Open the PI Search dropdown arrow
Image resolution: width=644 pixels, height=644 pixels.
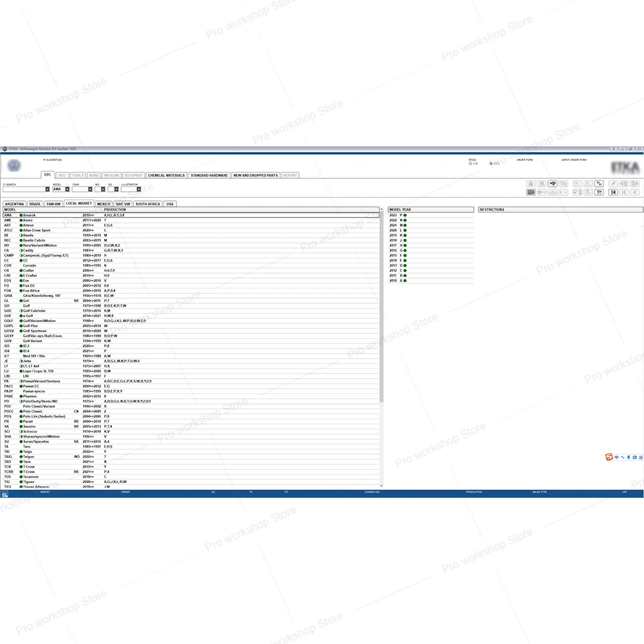point(47,189)
